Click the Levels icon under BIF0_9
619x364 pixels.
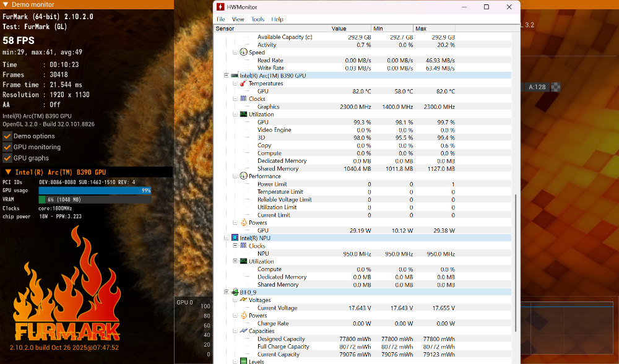coord(243,361)
